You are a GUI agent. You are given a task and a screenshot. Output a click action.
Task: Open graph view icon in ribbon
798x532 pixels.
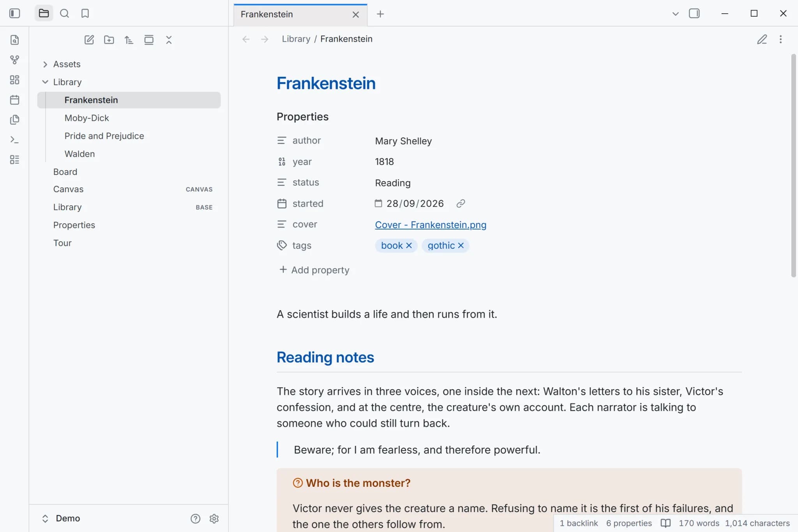14,60
